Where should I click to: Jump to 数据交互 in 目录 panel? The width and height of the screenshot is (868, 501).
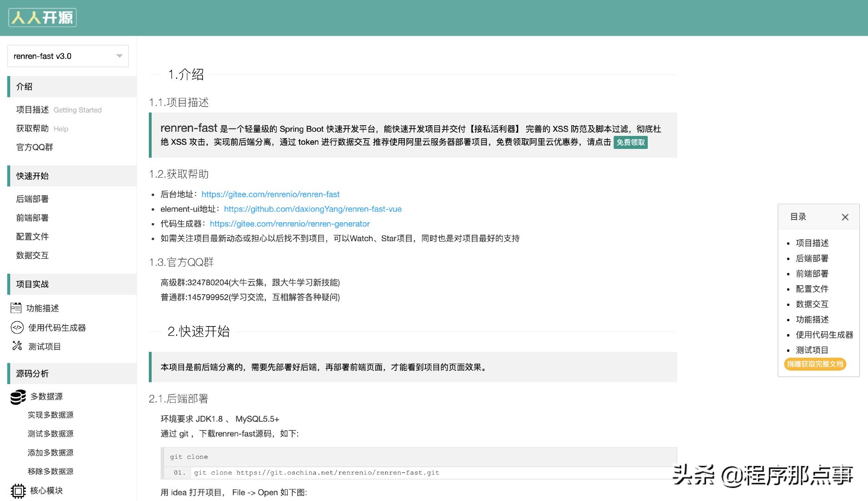tap(812, 304)
